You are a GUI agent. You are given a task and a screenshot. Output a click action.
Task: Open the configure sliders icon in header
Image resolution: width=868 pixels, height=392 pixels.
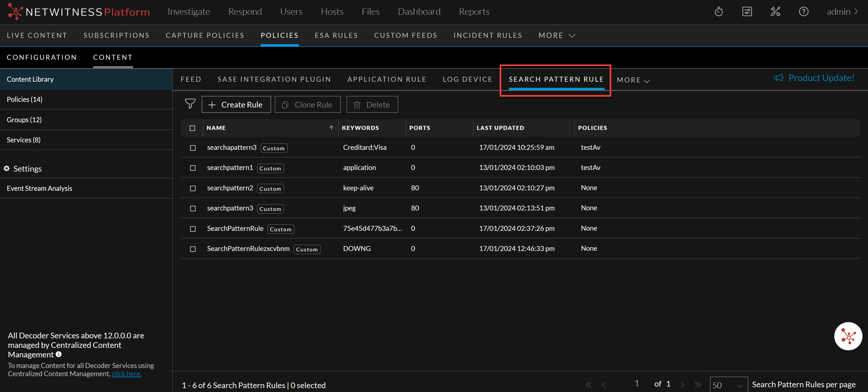click(x=747, y=12)
